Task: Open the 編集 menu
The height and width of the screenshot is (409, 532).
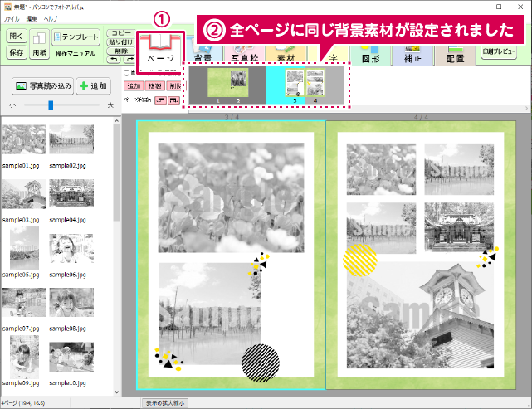Action: [32, 19]
